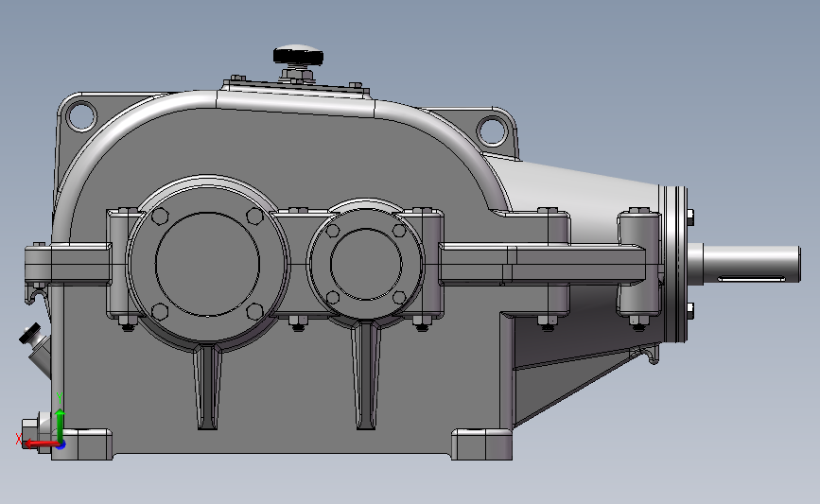Image resolution: width=820 pixels, height=504 pixels.
Task: Select the black breather cap on top
Action: pyautogui.click(x=298, y=55)
